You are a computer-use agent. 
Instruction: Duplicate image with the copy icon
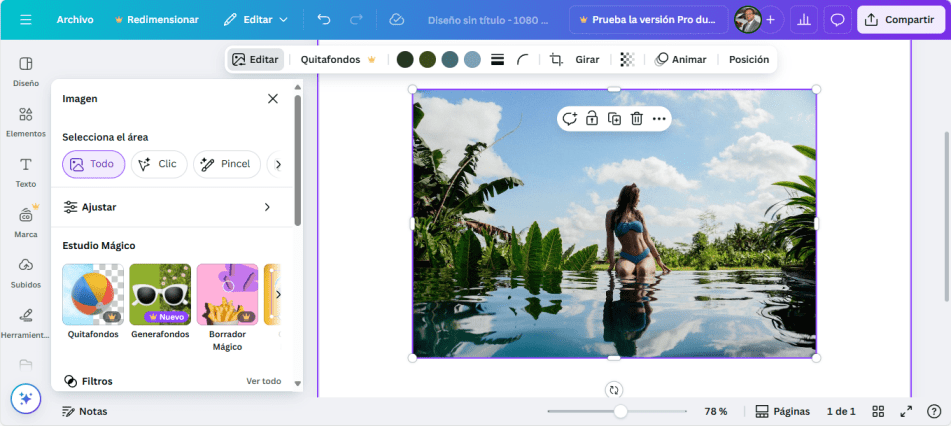click(x=614, y=119)
